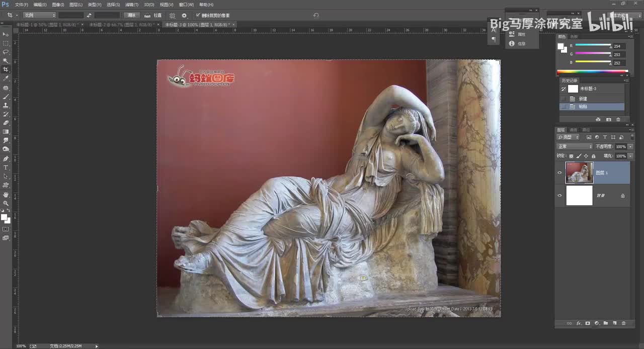
Task: Open the layer filter type 类型 dropdown
Action: pos(568,137)
